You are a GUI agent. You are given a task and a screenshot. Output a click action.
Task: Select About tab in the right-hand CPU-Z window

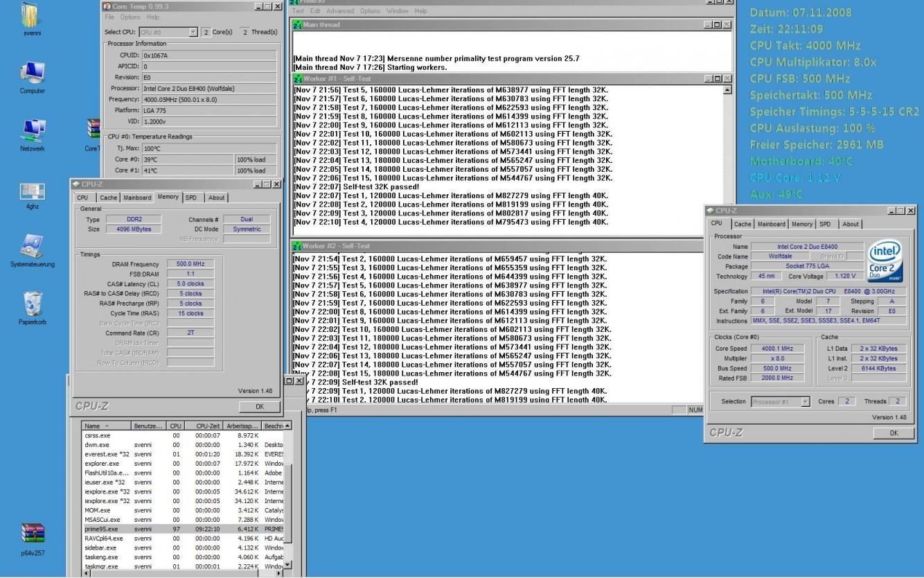(851, 224)
